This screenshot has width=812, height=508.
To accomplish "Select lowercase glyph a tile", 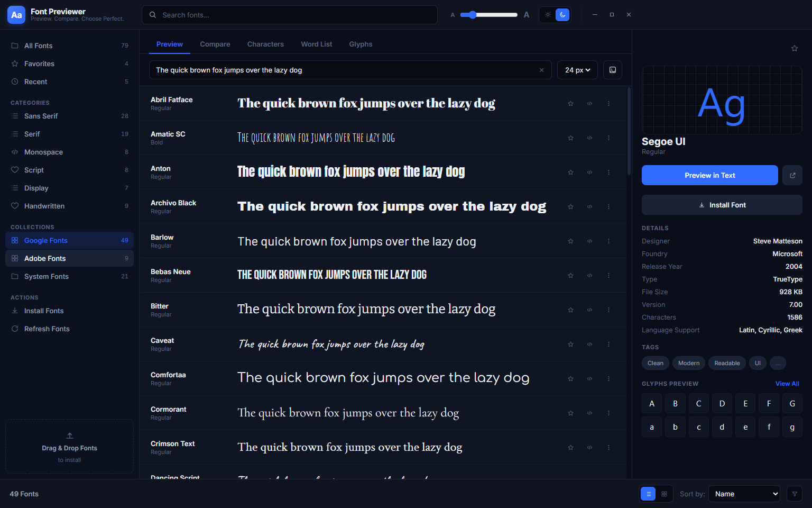I will coord(652,427).
